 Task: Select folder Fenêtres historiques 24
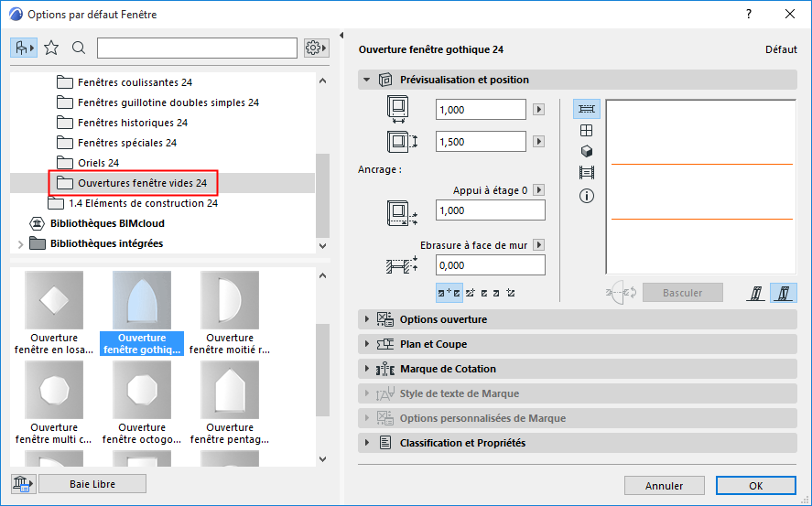click(133, 123)
